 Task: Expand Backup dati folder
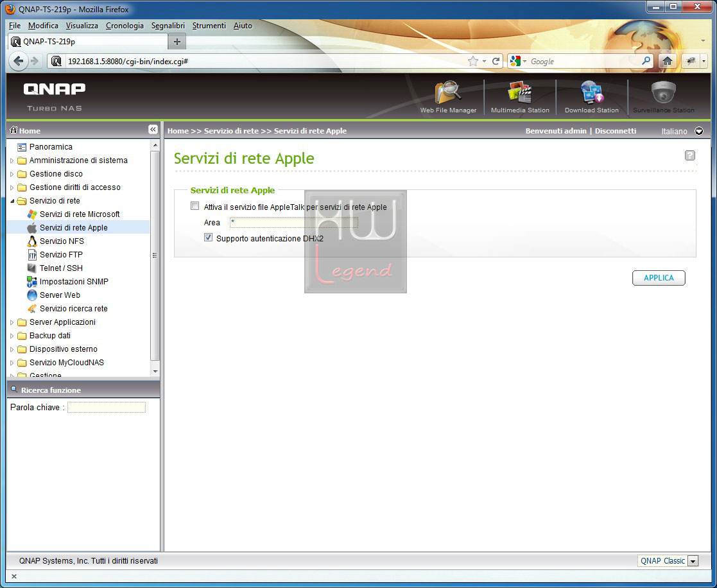coord(12,336)
